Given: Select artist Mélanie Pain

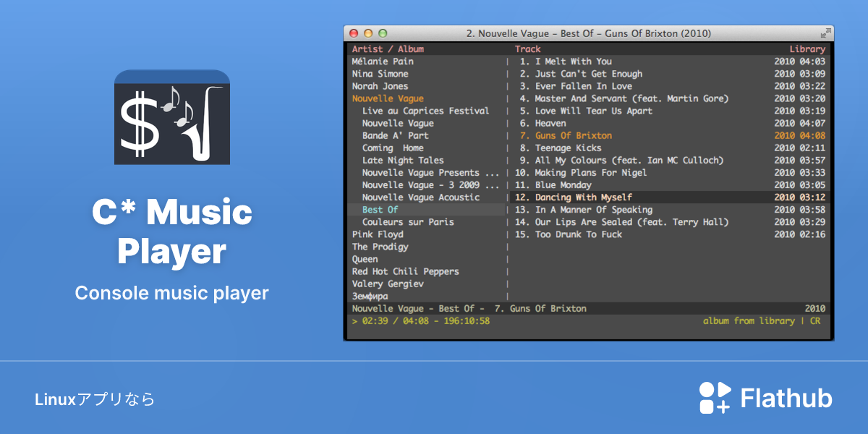Looking at the screenshot, I should 383,61.
